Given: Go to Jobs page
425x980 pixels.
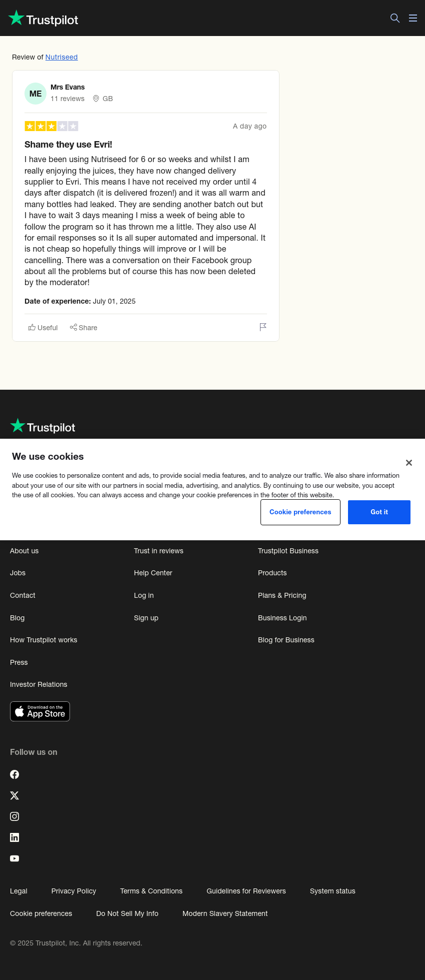Looking at the screenshot, I should click(18, 573).
